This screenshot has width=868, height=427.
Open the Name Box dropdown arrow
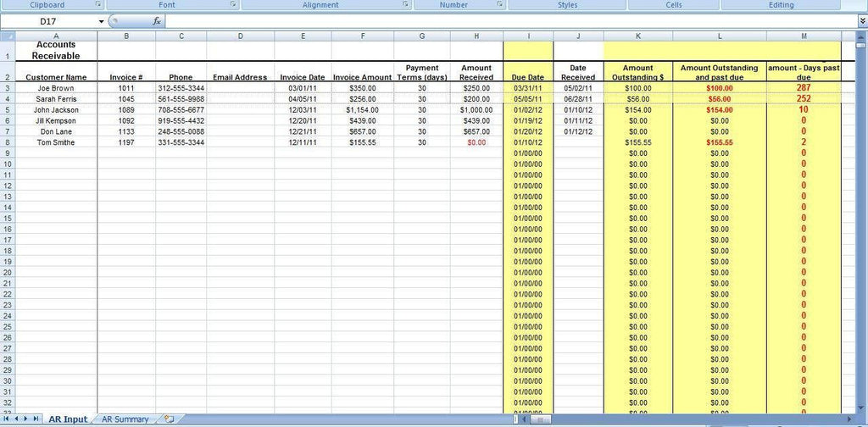tap(101, 21)
